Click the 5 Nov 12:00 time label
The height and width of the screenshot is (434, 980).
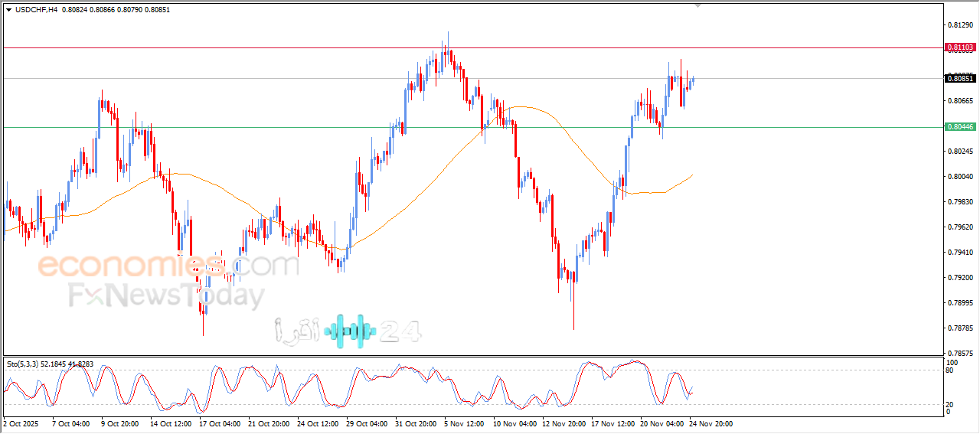pyautogui.click(x=465, y=423)
